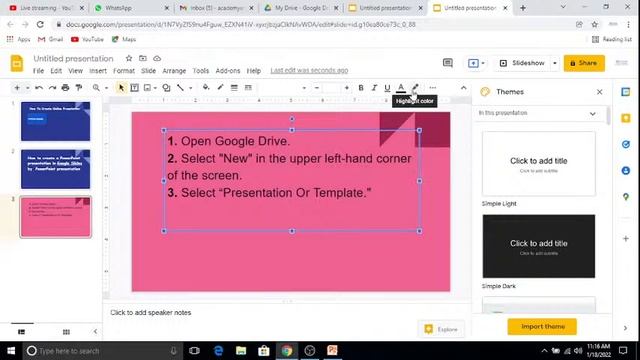Hide the menus with the collapse chevron
This screenshot has height=360, width=640.
coord(463,88)
